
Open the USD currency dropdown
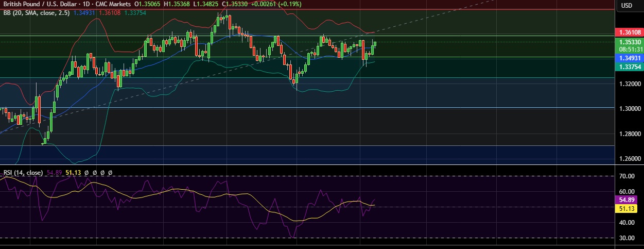[x=626, y=6]
